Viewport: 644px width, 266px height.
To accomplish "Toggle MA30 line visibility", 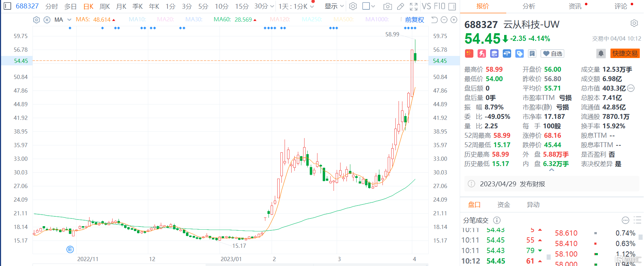I will [194, 20].
